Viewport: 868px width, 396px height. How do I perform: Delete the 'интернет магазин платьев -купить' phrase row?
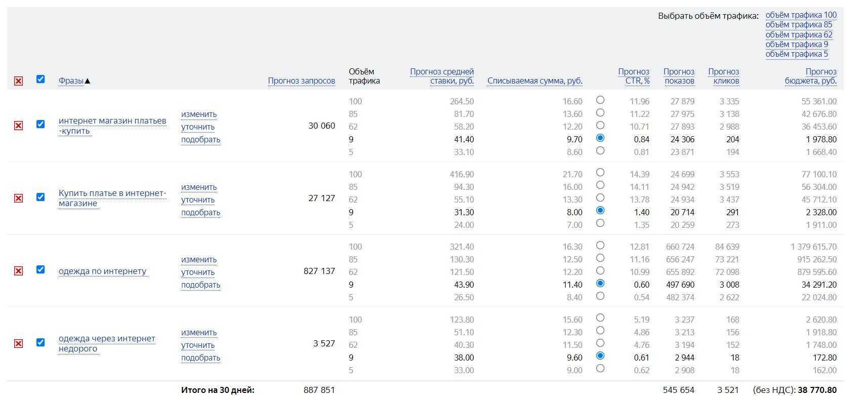pos(18,126)
